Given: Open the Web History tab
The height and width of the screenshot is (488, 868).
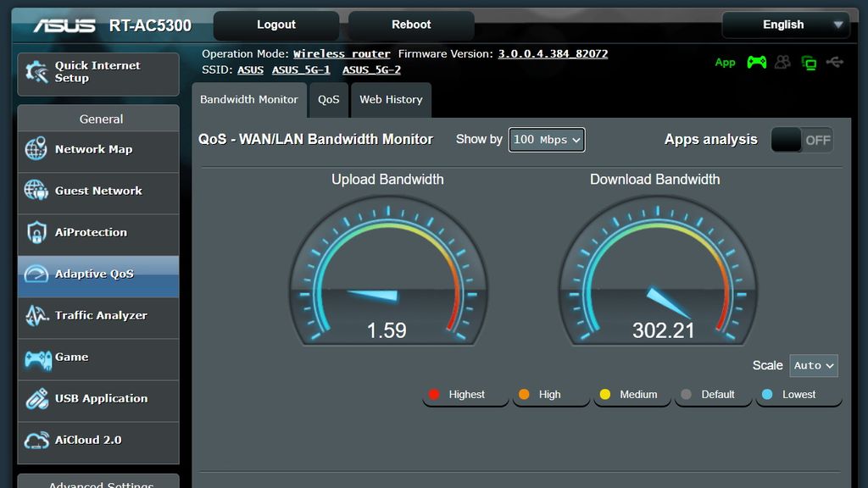Looking at the screenshot, I should [391, 100].
